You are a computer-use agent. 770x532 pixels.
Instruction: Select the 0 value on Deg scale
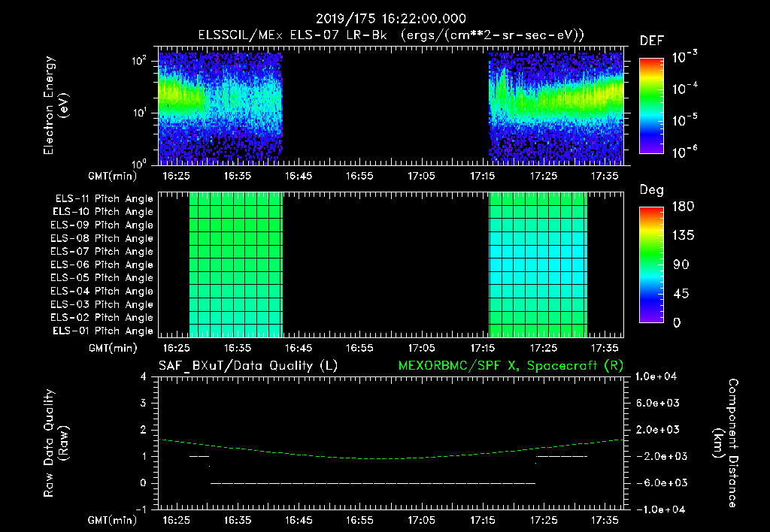point(677,322)
